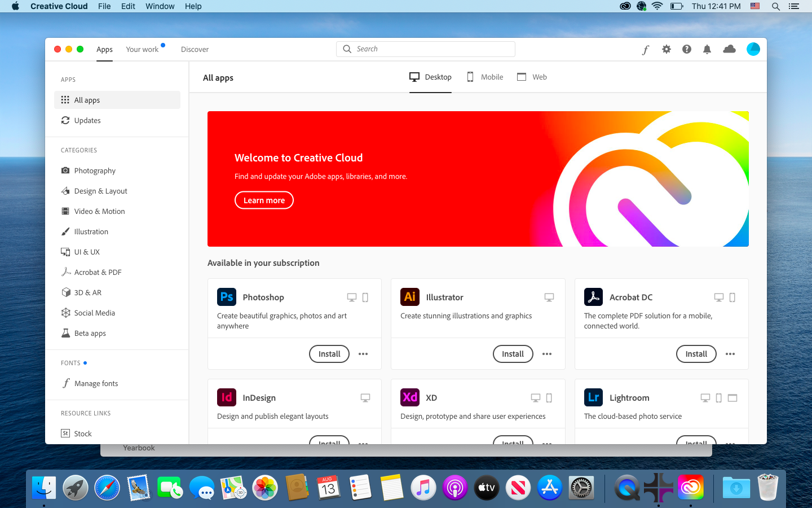Open Video & Motion category
812x508 pixels.
point(117,211)
